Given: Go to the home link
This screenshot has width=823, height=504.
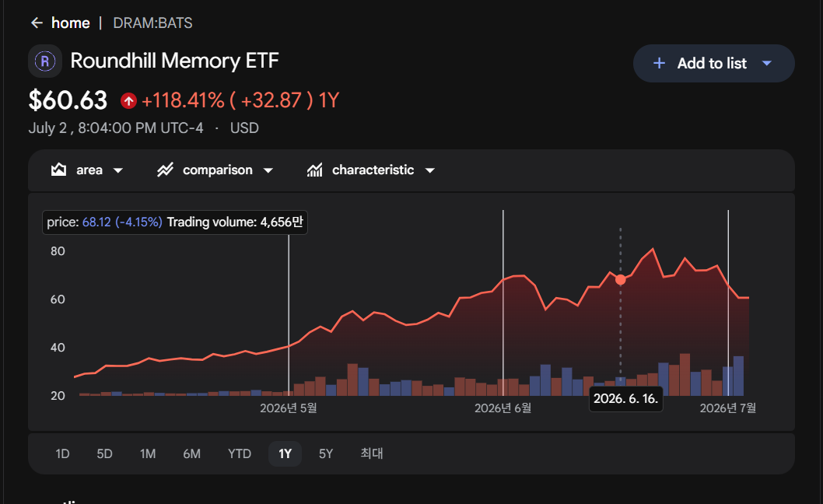Looking at the screenshot, I should tap(70, 23).
